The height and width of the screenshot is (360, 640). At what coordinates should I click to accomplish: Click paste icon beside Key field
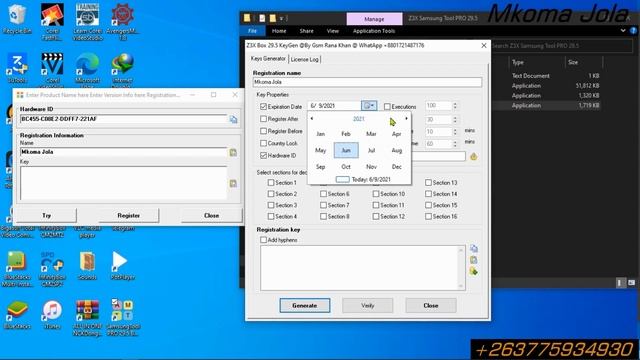pos(233,183)
